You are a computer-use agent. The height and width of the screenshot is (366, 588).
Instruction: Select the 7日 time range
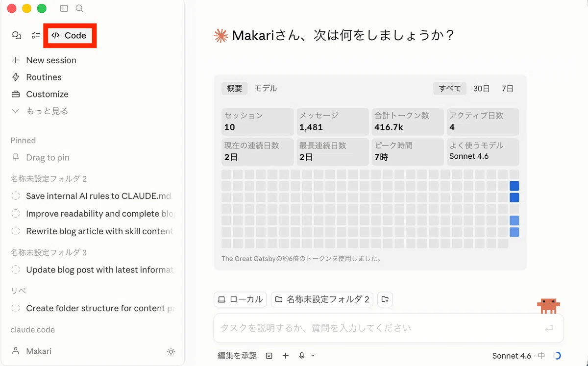click(508, 89)
